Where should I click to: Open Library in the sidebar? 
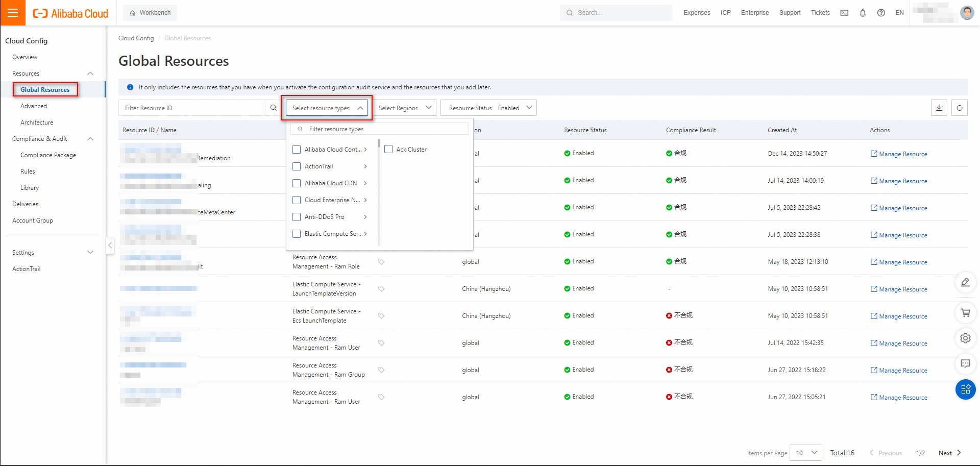click(30, 188)
